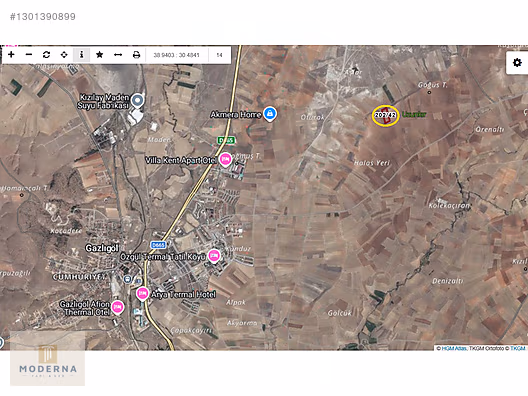Open Akmera Home shopping marker
528x396 pixels.
pos(270,114)
